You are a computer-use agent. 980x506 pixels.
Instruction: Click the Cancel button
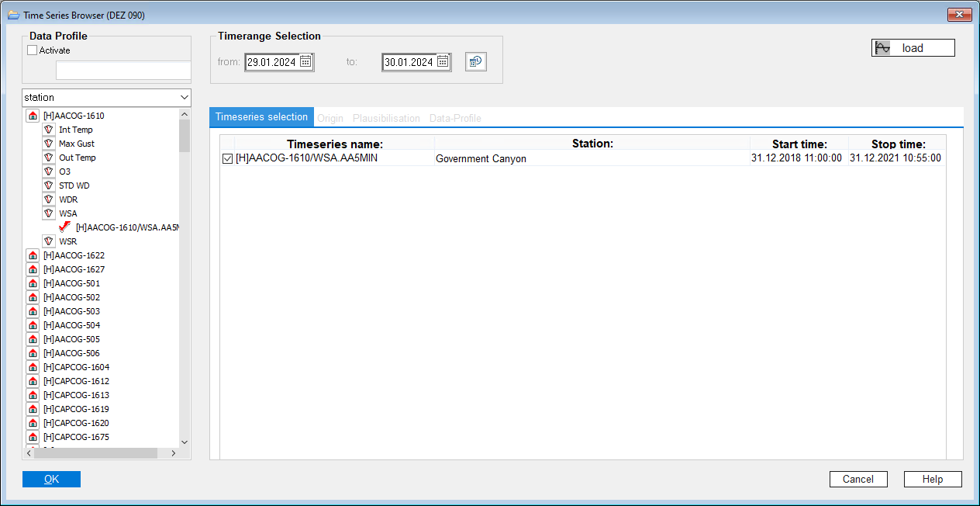[x=857, y=480]
